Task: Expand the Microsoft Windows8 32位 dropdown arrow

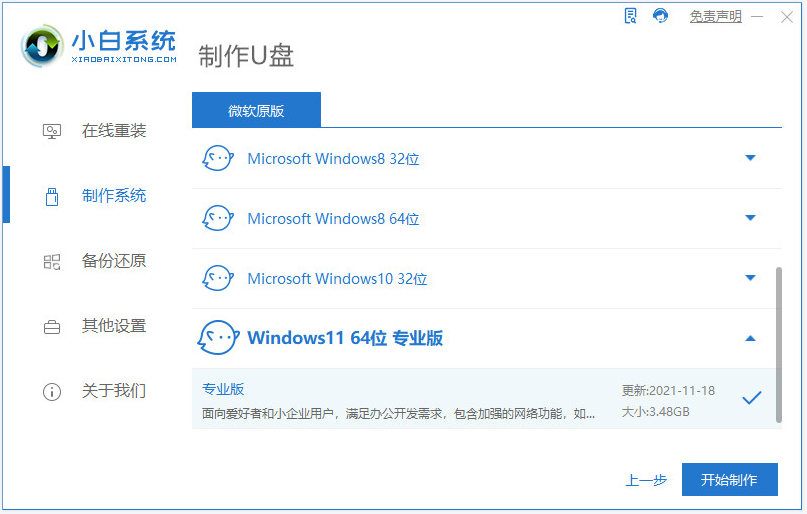Action: 750,158
